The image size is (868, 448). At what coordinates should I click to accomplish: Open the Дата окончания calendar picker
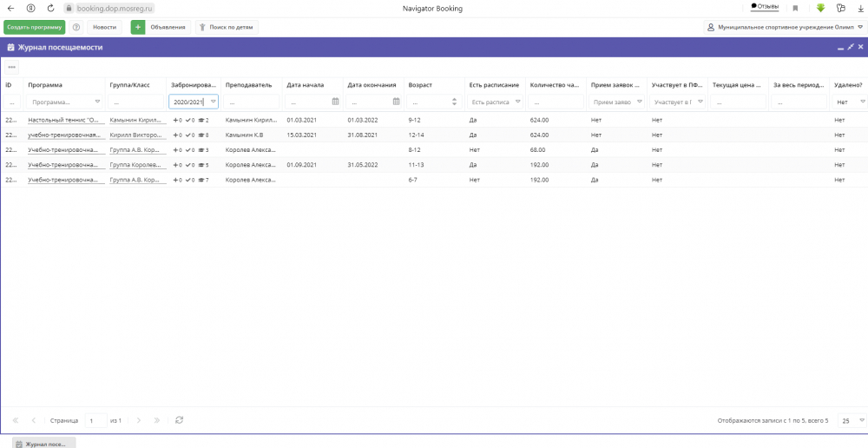pos(396,102)
